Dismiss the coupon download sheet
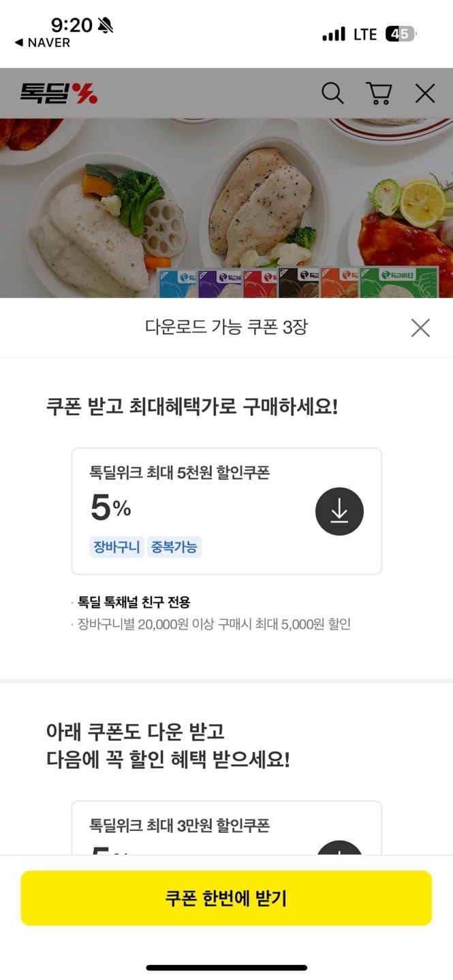Image resolution: width=453 pixels, height=980 pixels. [x=420, y=328]
